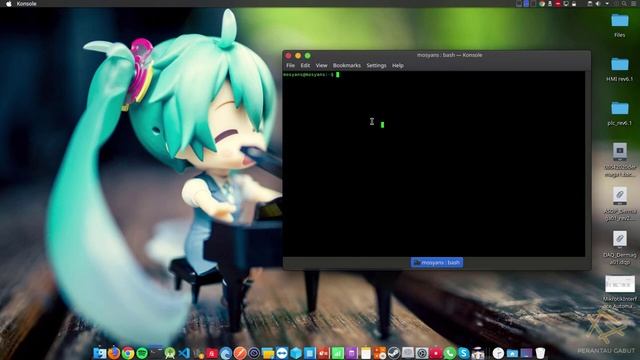Viewport: 640px width, 360px height.
Task: Click the red tray icon in top bar
Action: pos(558,4)
